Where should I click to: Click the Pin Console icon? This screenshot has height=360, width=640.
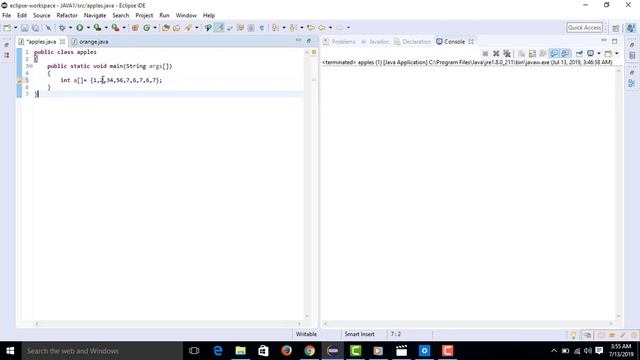pyautogui.click(x=579, y=53)
